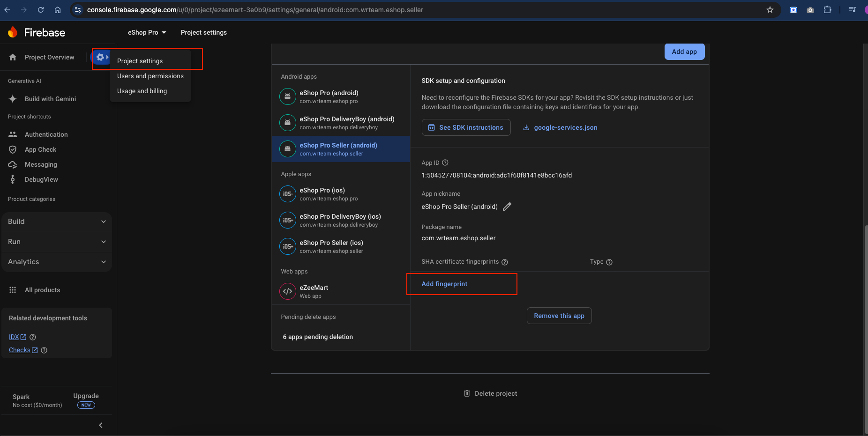Screen dimensions: 868x436
Task: Click See SDK instructions button
Action: (x=466, y=127)
